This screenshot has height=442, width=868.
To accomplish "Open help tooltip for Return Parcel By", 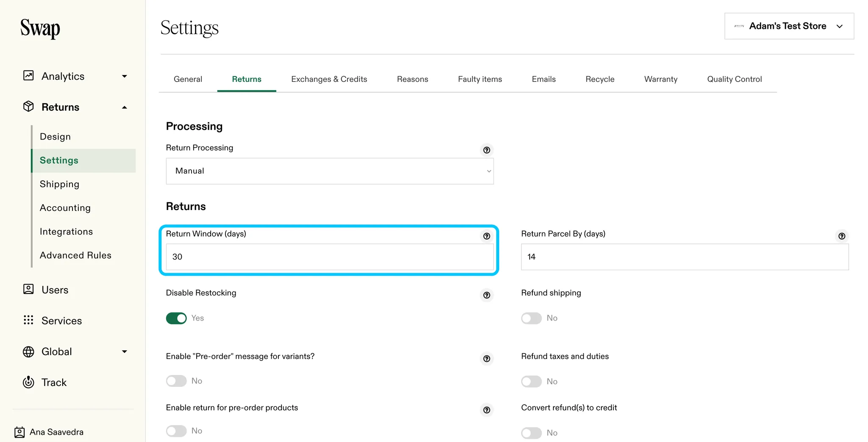I will (842, 236).
